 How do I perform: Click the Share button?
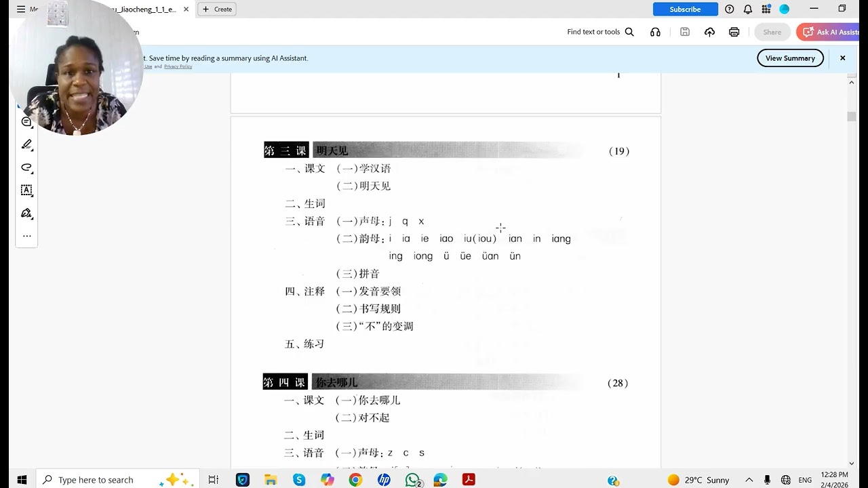click(x=772, y=32)
